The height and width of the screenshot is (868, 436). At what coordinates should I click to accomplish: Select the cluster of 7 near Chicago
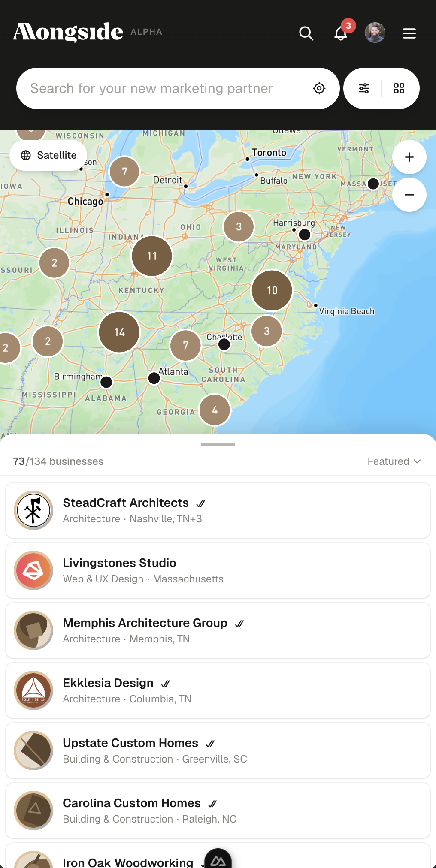point(124,172)
